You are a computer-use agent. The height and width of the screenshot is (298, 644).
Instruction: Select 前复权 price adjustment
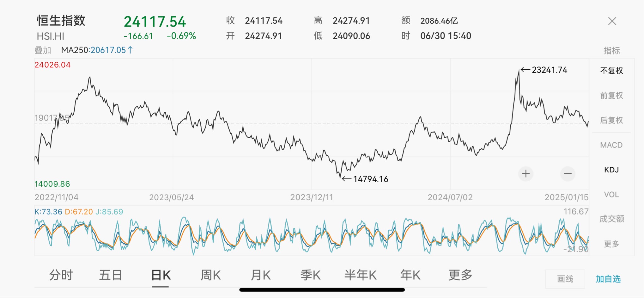[611, 95]
